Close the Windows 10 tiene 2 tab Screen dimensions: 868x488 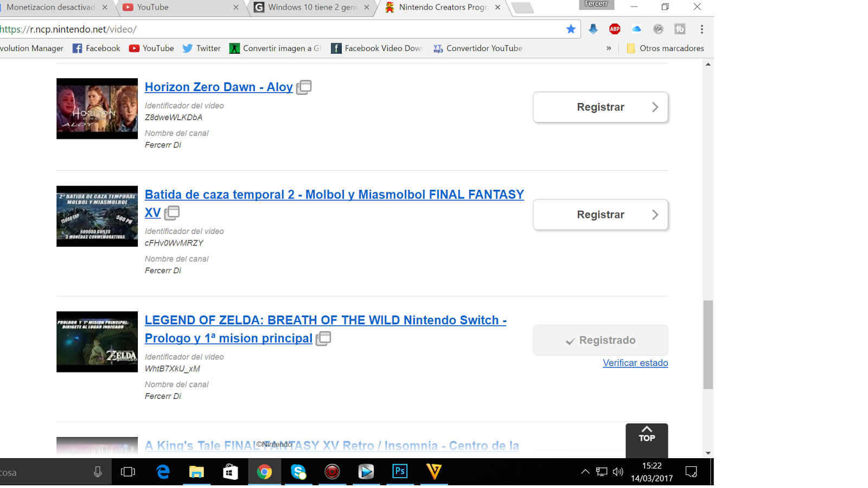tap(367, 7)
